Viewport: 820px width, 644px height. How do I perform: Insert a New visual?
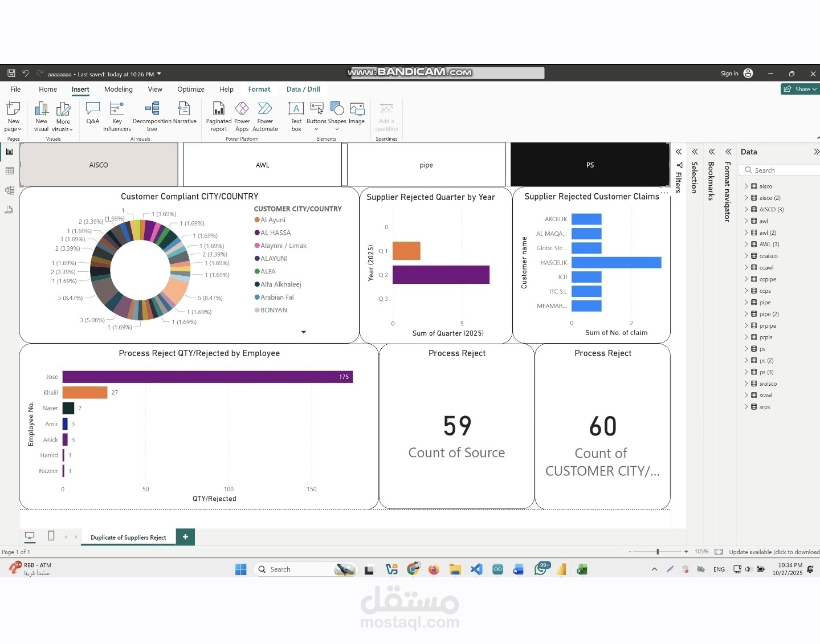pyautogui.click(x=41, y=116)
